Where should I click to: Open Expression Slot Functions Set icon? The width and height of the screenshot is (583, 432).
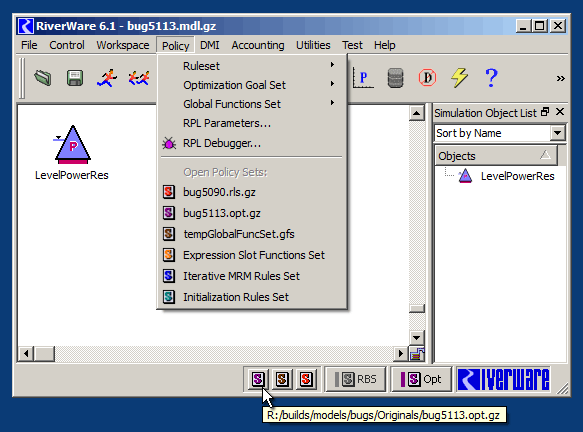pos(169,255)
